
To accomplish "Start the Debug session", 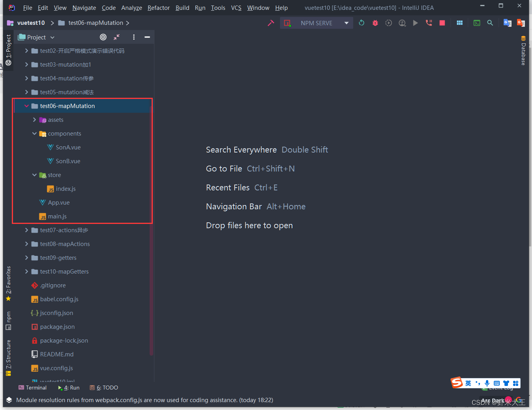I will coord(375,23).
